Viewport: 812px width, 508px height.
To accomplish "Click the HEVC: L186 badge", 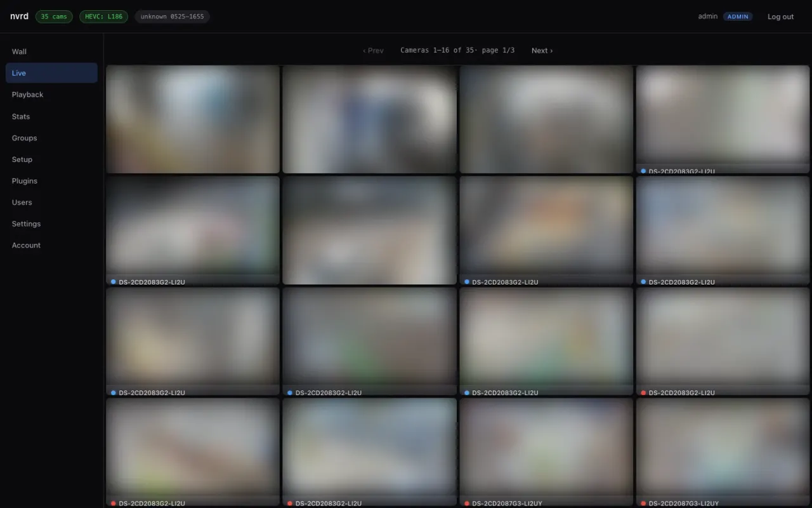I will 103,17.
